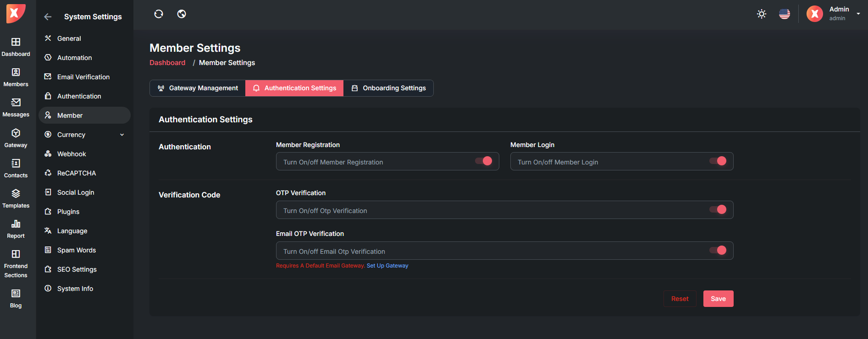Open Templates from the left rail
The image size is (868, 339).
[x=16, y=198]
